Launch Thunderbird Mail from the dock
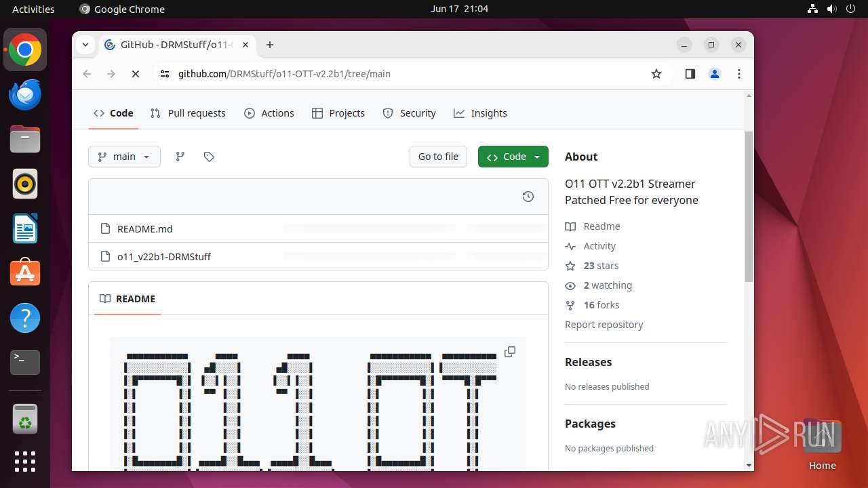 (x=25, y=95)
